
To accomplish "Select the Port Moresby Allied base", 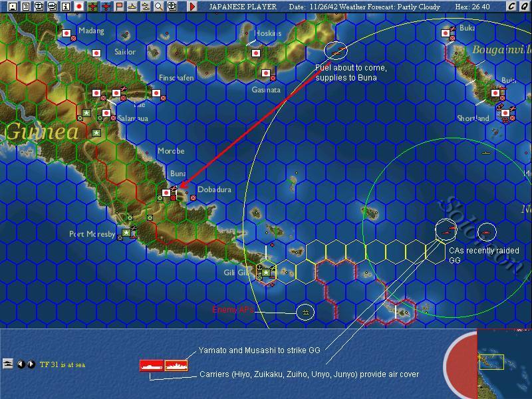I will 126,233.
